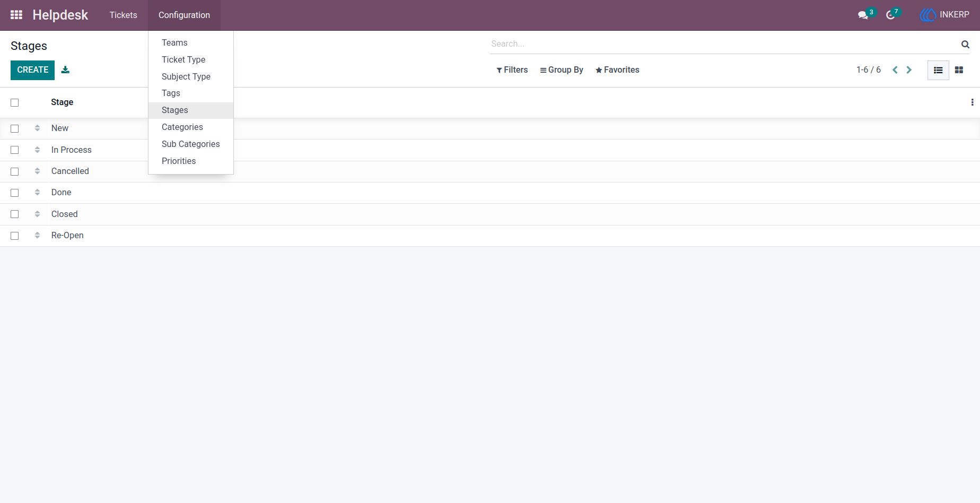The image size is (980, 503).
Task: Switch to list view
Action: [x=938, y=70]
